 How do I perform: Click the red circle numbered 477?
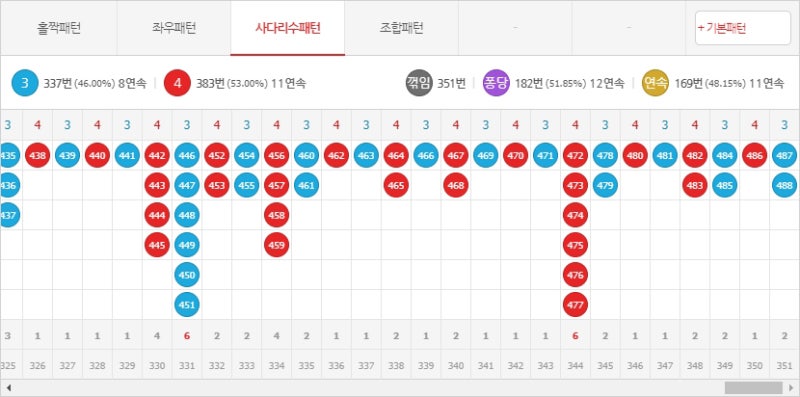(x=575, y=305)
